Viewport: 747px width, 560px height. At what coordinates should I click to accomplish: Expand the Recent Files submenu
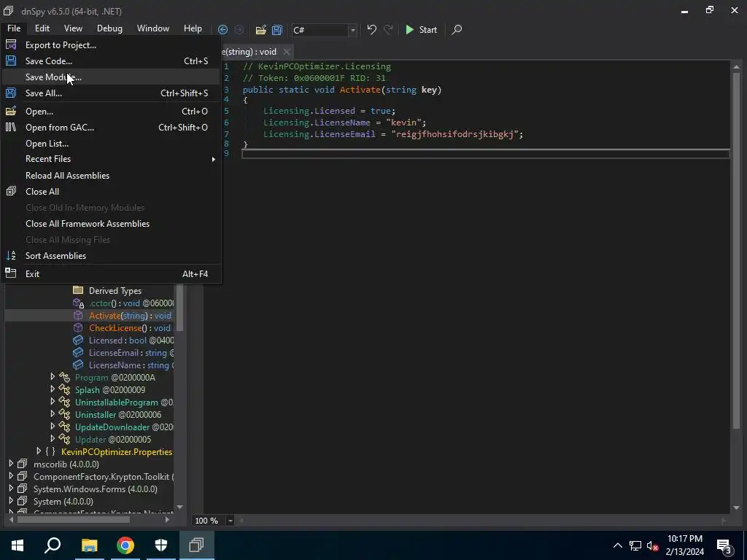(x=111, y=159)
